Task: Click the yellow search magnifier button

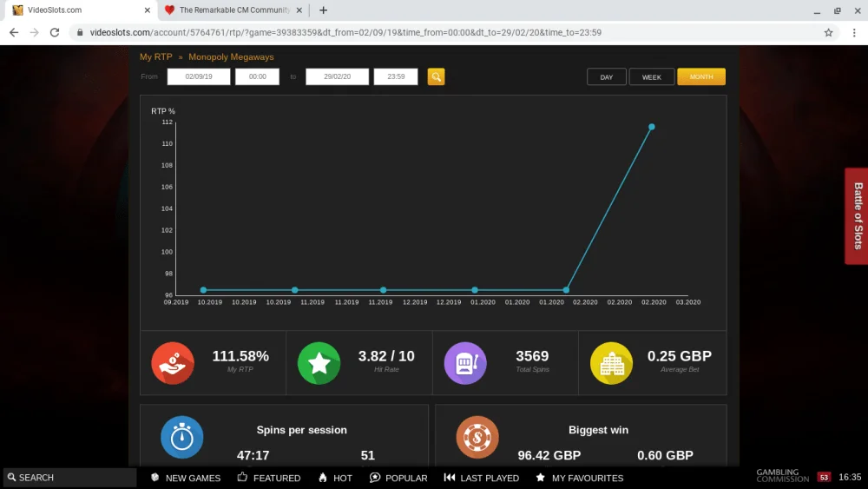Action: tap(436, 76)
